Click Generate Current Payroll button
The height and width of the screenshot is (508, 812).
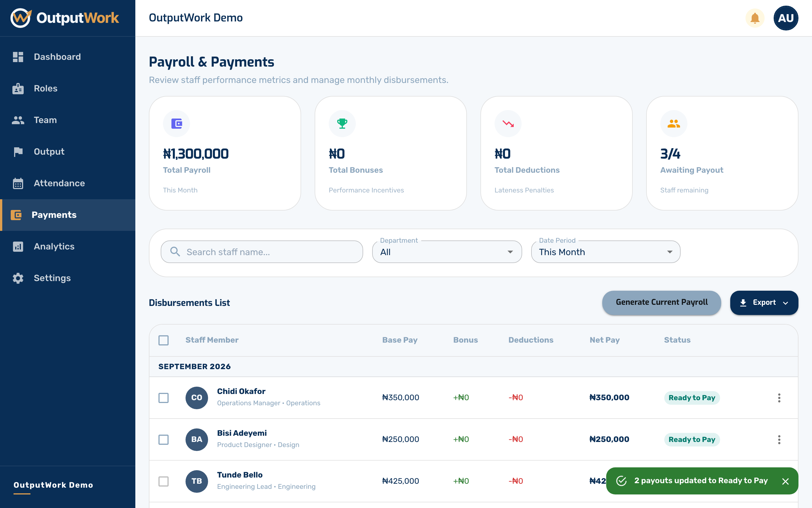(x=661, y=303)
